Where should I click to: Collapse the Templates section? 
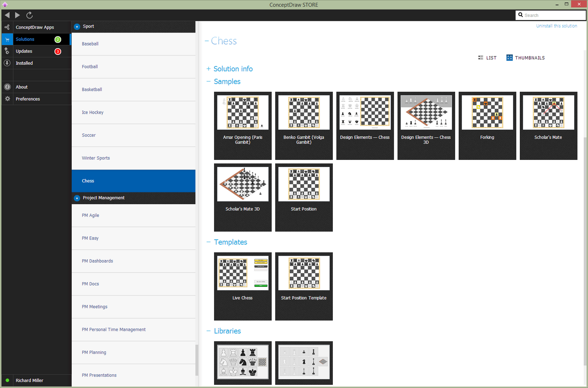click(x=209, y=242)
